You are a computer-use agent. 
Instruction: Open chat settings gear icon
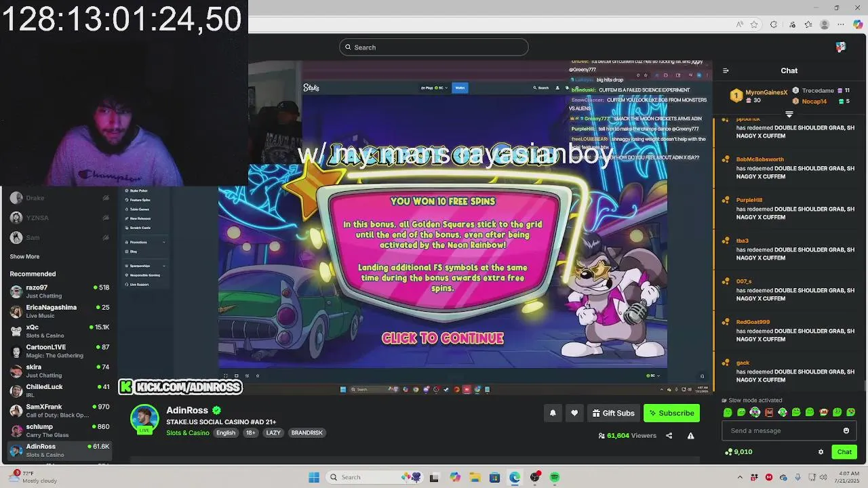click(821, 452)
